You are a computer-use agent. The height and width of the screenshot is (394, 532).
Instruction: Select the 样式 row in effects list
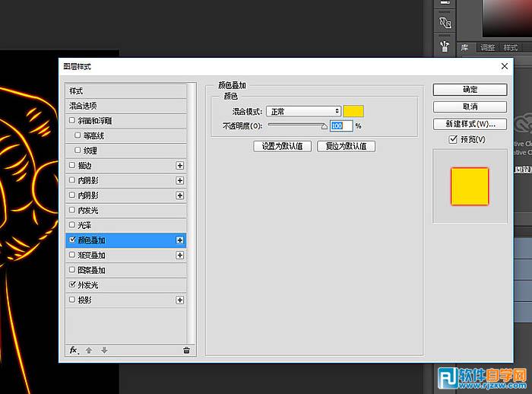click(126, 91)
